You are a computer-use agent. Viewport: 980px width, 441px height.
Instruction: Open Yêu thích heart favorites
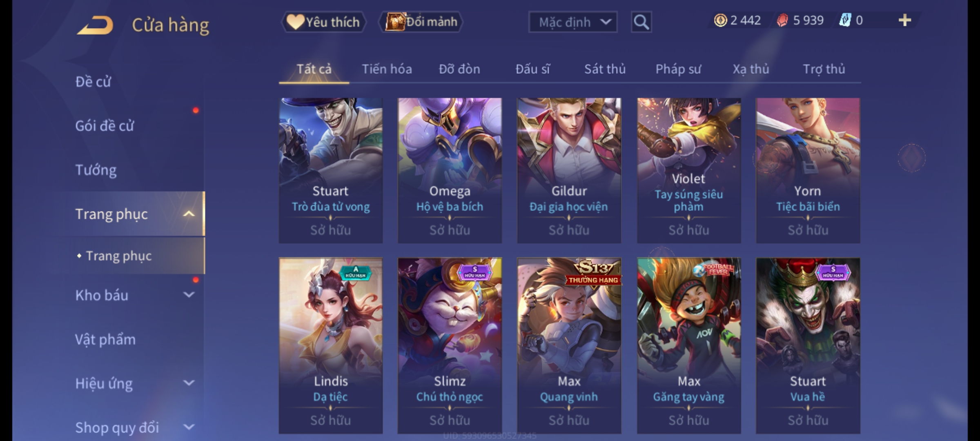(323, 22)
